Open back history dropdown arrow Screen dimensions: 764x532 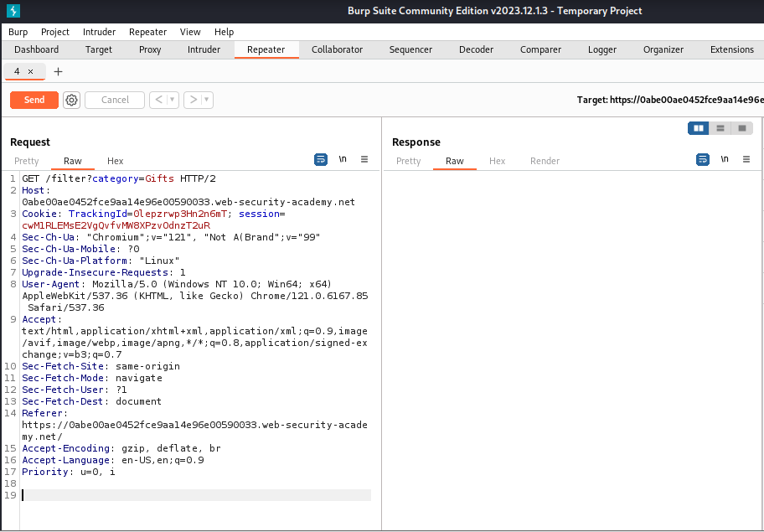pos(172,100)
